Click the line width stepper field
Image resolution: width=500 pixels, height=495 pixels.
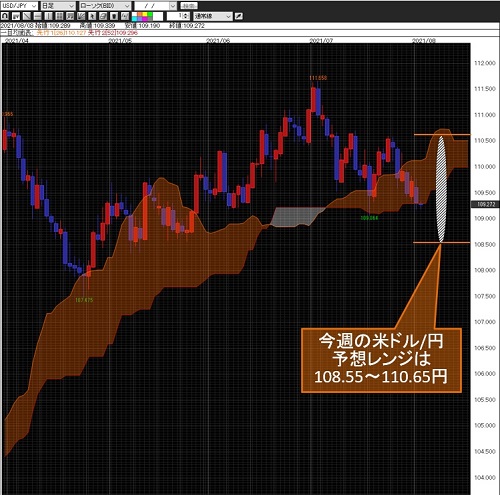click(178, 16)
